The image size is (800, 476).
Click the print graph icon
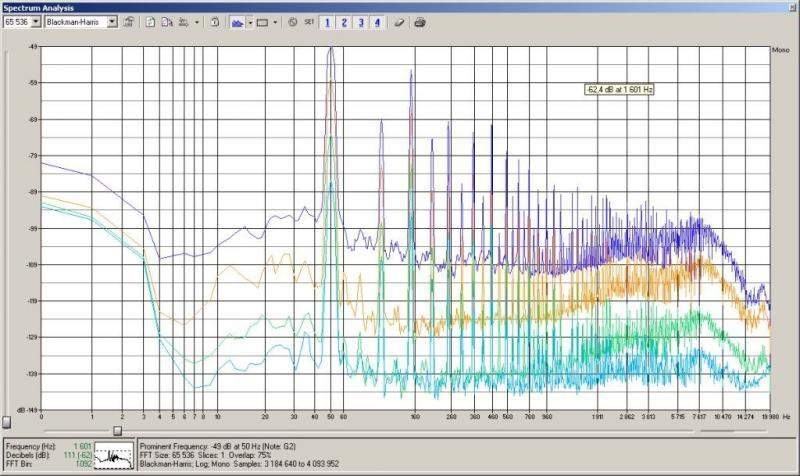[x=420, y=22]
